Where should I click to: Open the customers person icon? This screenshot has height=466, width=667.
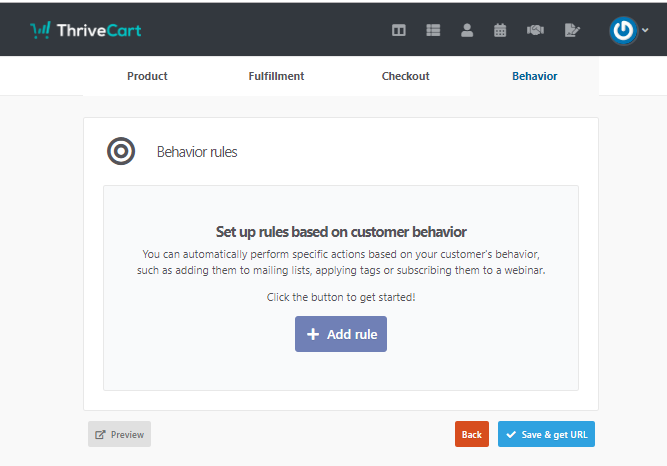[467, 30]
